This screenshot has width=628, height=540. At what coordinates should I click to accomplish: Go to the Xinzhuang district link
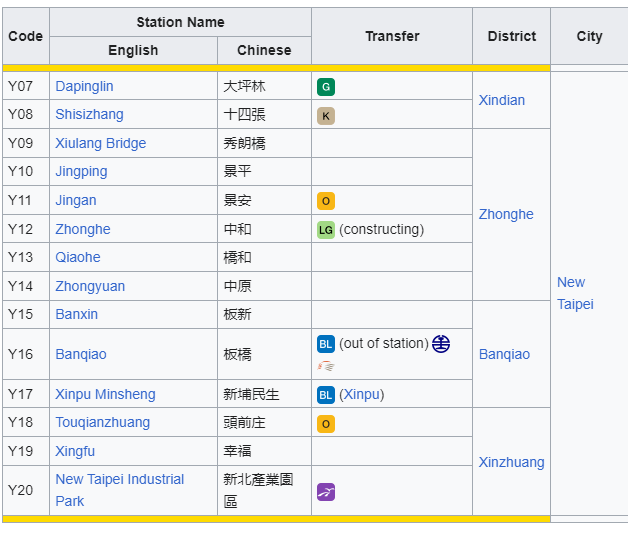(x=511, y=462)
